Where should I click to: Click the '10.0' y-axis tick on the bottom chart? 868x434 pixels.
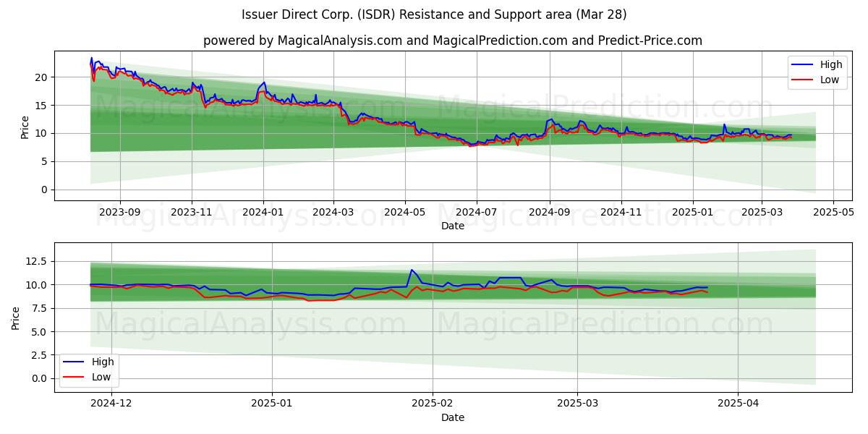(x=38, y=285)
